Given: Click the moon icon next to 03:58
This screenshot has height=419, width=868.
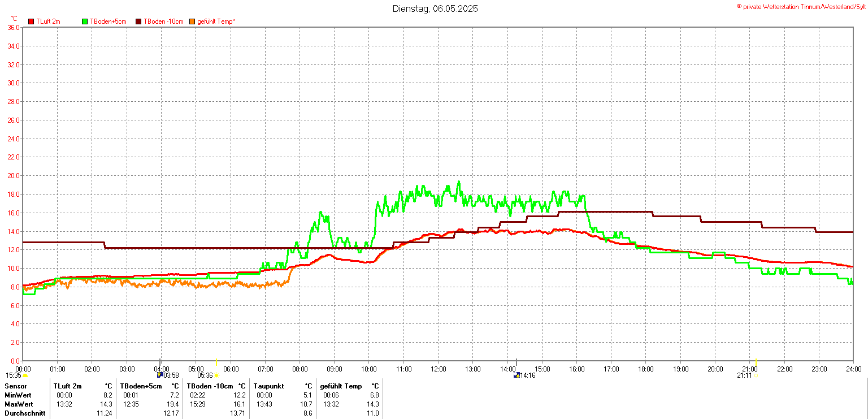Looking at the screenshot, I should click(160, 375).
